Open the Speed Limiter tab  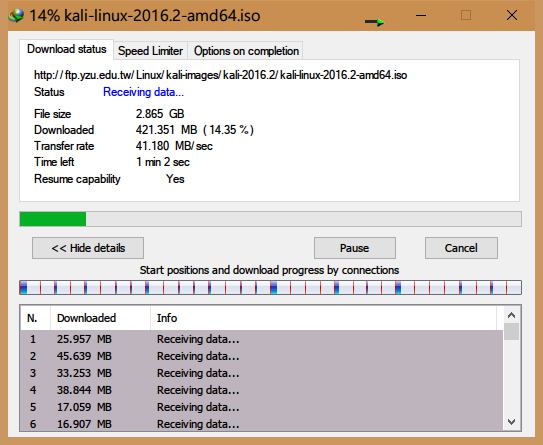click(150, 51)
